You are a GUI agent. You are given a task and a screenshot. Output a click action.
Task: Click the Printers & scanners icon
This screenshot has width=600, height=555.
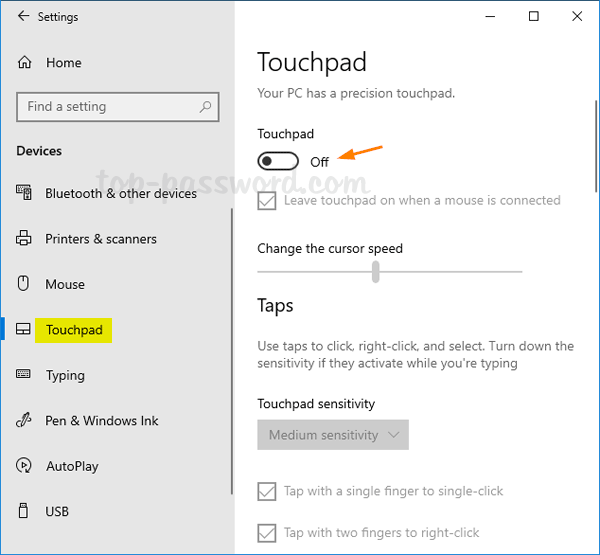pyautogui.click(x=24, y=239)
